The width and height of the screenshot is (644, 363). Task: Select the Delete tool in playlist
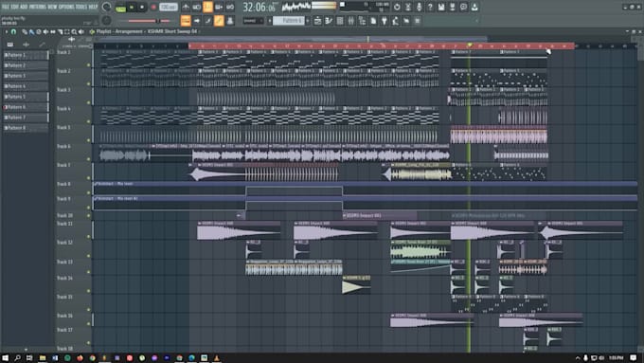pos(39,31)
